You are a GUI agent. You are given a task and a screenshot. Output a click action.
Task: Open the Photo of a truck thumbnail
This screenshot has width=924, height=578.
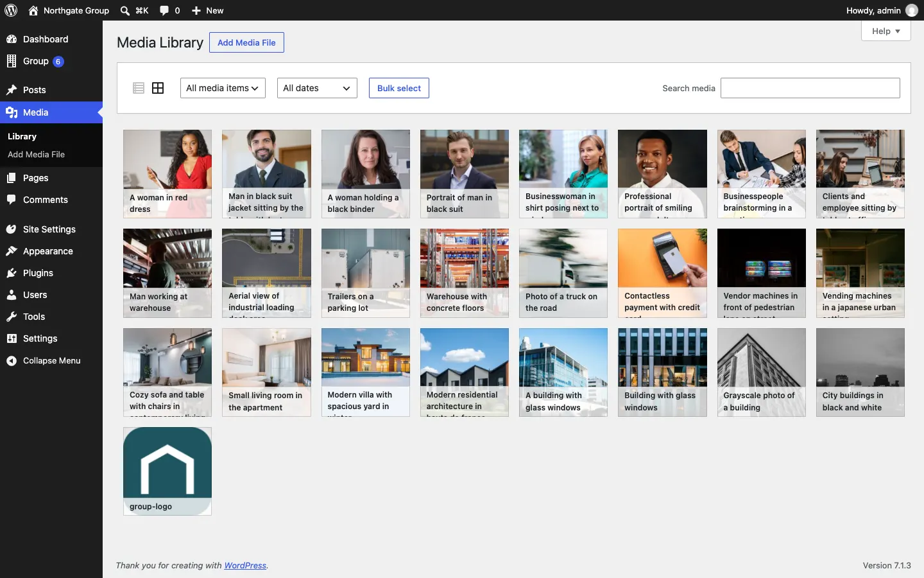(563, 273)
